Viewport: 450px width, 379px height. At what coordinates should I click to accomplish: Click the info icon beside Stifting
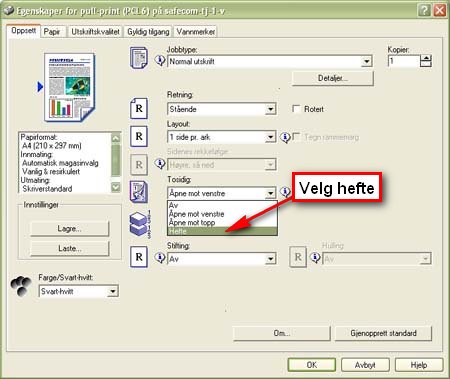(x=160, y=258)
